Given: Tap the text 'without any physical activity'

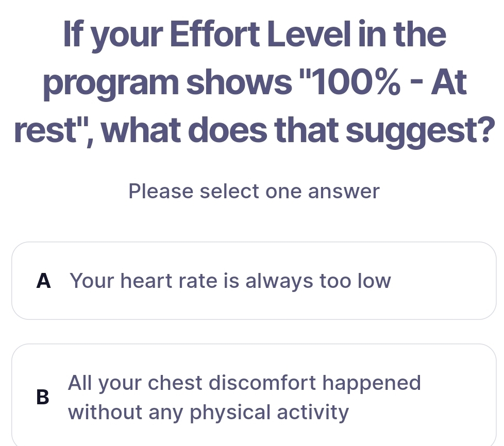Looking at the screenshot, I should coord(208,412).
